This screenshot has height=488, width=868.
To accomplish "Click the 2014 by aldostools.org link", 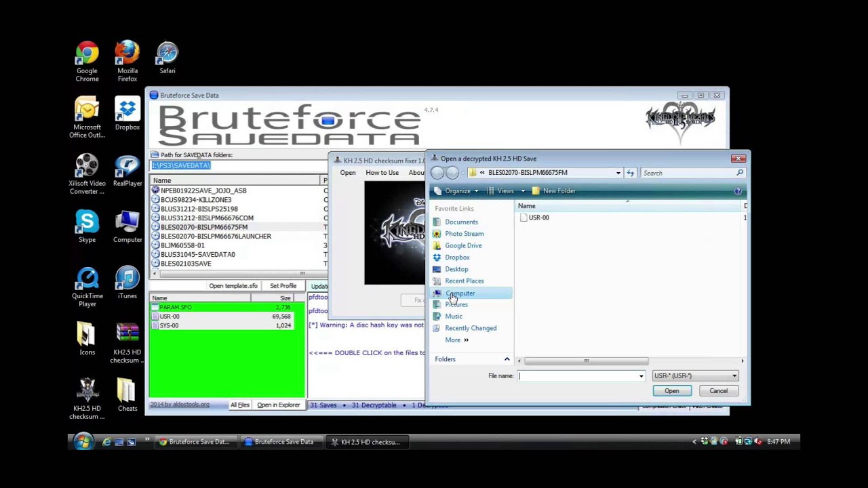I will [180, 405].
